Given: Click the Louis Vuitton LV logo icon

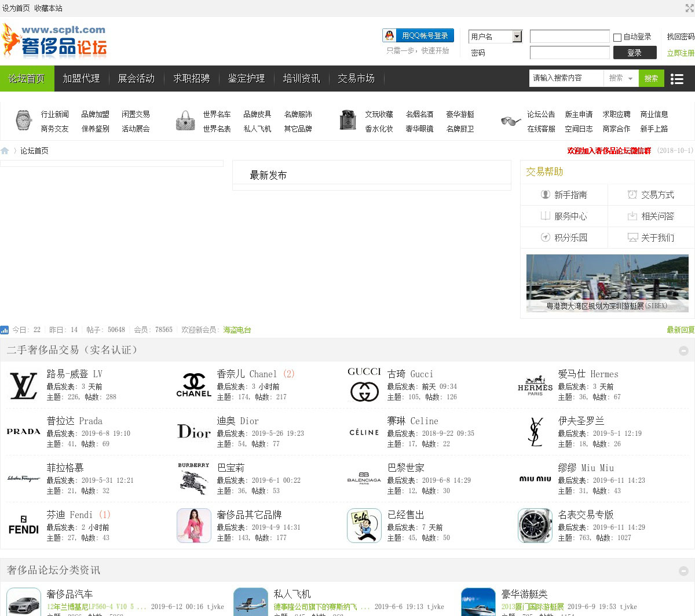Looking at the screenshot, I should (x=23, y=386).
